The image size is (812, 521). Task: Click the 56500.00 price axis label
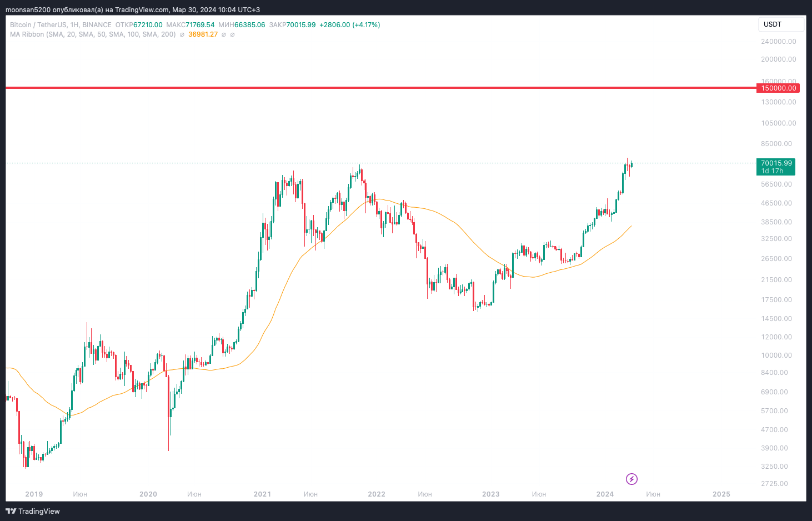coord(776,184)
